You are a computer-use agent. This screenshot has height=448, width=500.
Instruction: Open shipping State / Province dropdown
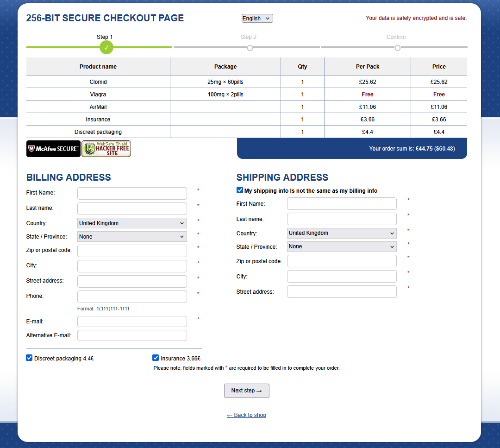point(342,246)
